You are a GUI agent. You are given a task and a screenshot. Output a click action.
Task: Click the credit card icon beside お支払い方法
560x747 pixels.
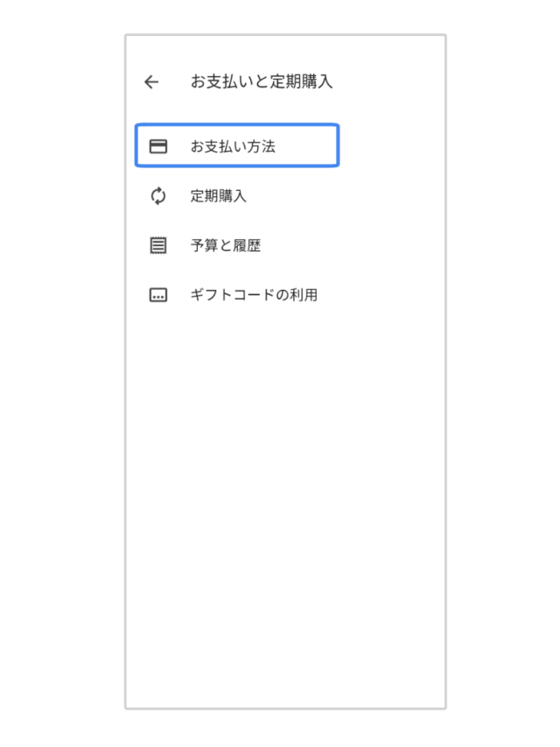click(x=158, y=146)
